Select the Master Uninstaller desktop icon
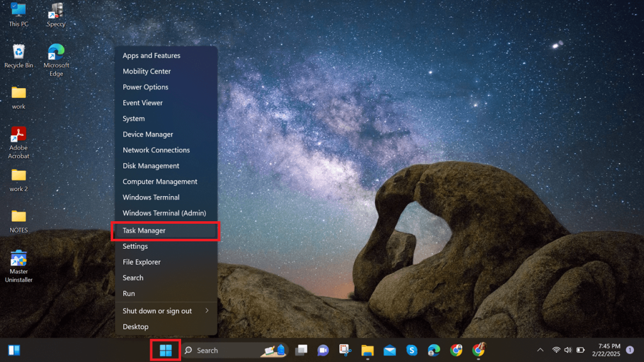Image resolution: width=644 pixels, height=362 pixels. pyautogui.click(x=18, y=266)
